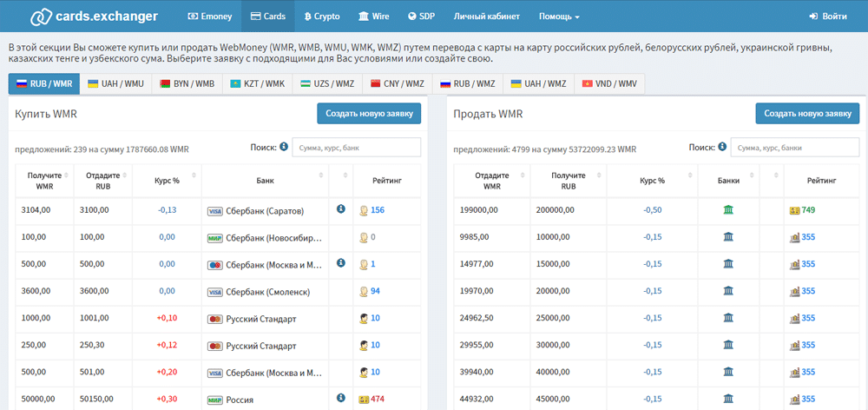This screenshot has height=410, width=868.
Task: Click MIR card icon for Сбербанк (Новосибир…)
Action: click(x=214, y=238)
